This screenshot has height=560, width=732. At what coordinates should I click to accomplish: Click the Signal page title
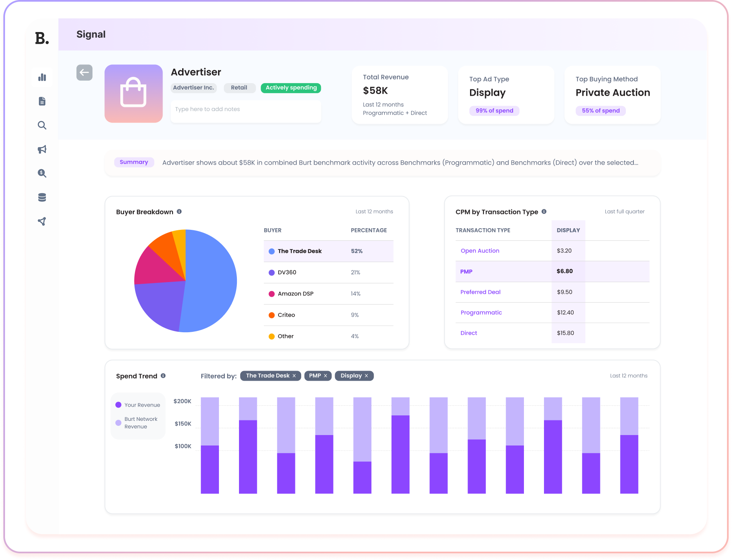click(x=91, y=34)
